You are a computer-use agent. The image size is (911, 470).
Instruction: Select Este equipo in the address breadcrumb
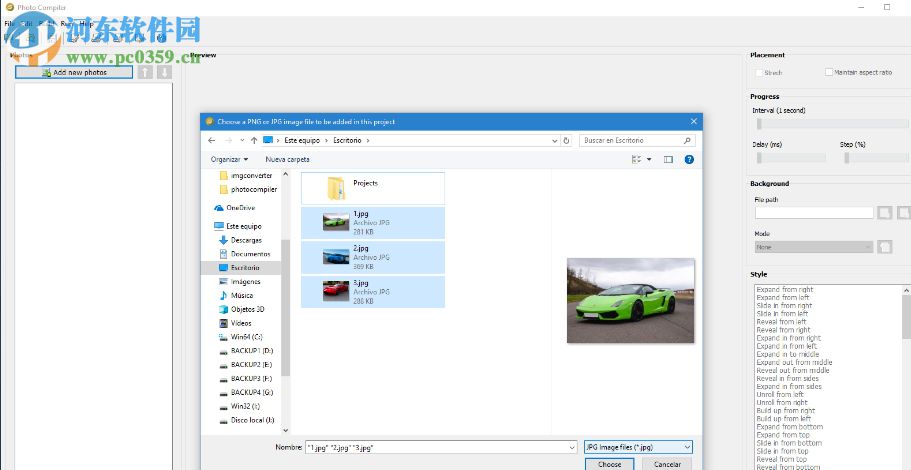click(302, 141)
